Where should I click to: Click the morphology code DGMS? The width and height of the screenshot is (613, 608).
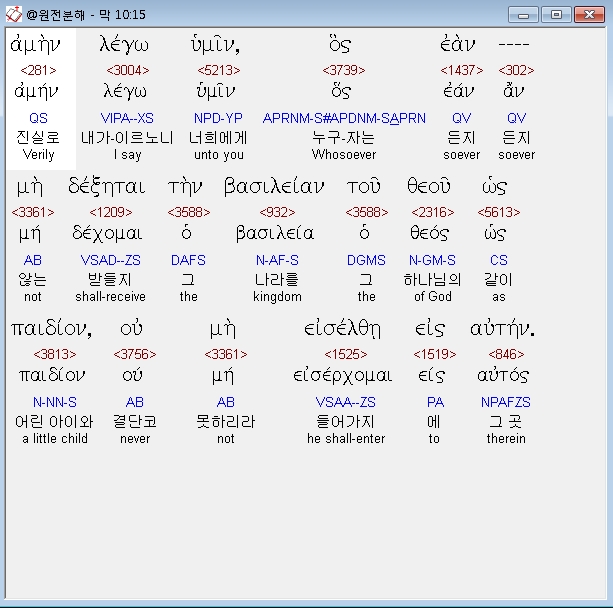366,260
